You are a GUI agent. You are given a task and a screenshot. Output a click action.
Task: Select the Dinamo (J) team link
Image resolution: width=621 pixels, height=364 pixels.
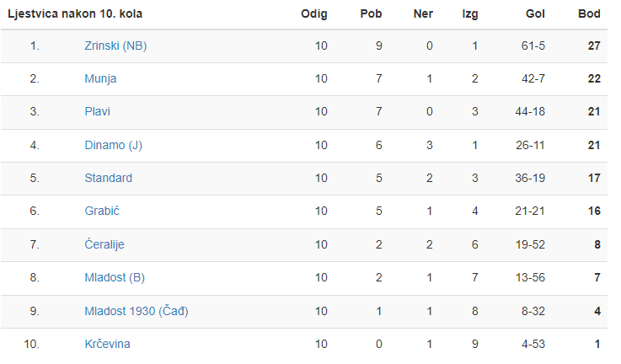(x=113, y=145)
